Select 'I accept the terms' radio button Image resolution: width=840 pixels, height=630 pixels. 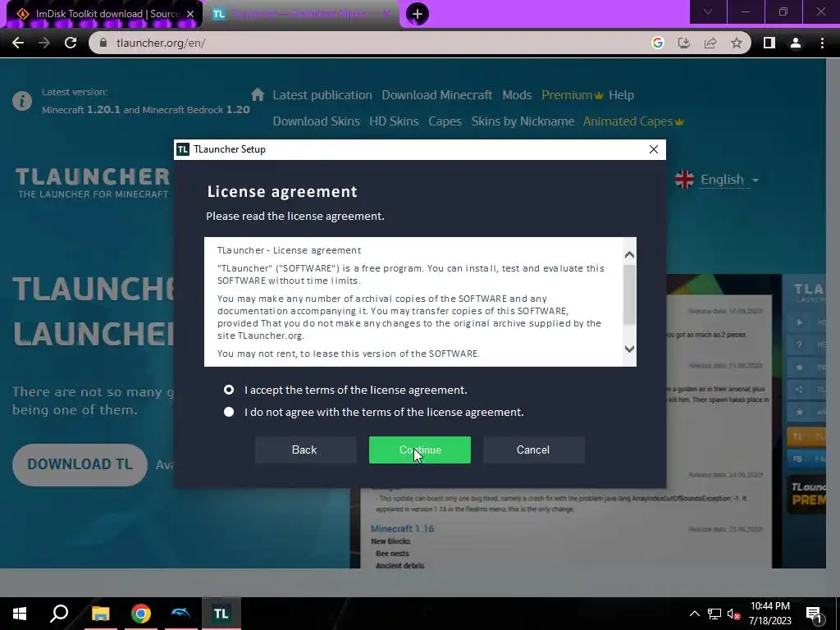pos(229,390)
